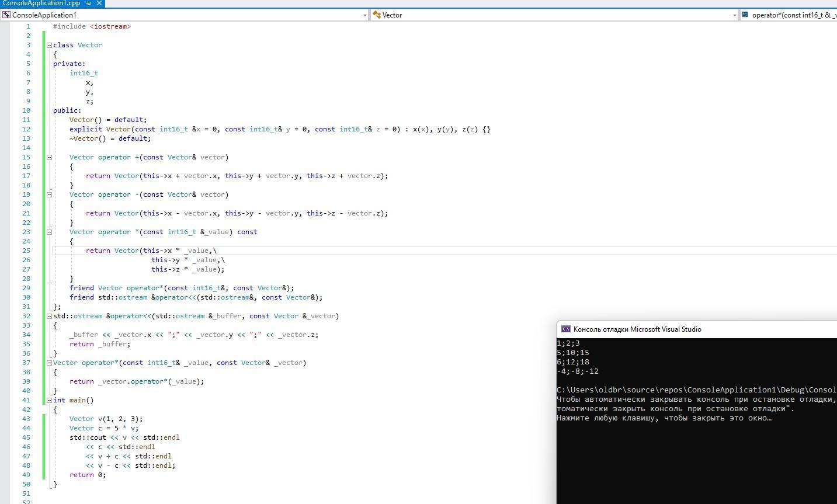This screenshot has width=837, height=504.
Task: Collapse the operator<< function definition
Action: tap(49, 316)
